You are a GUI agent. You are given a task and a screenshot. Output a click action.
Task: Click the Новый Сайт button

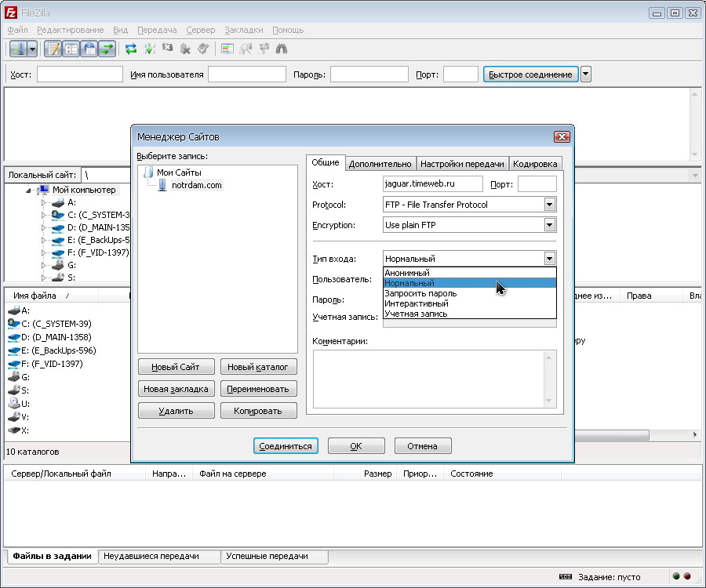[x=176, y=367]
